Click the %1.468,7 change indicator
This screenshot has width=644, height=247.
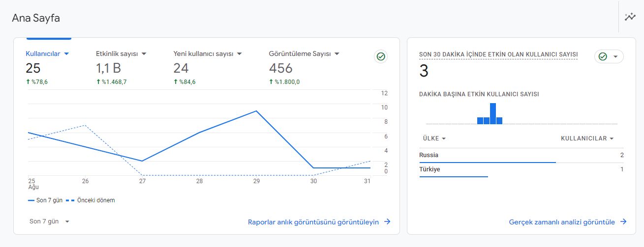click(x=111, y=82)
